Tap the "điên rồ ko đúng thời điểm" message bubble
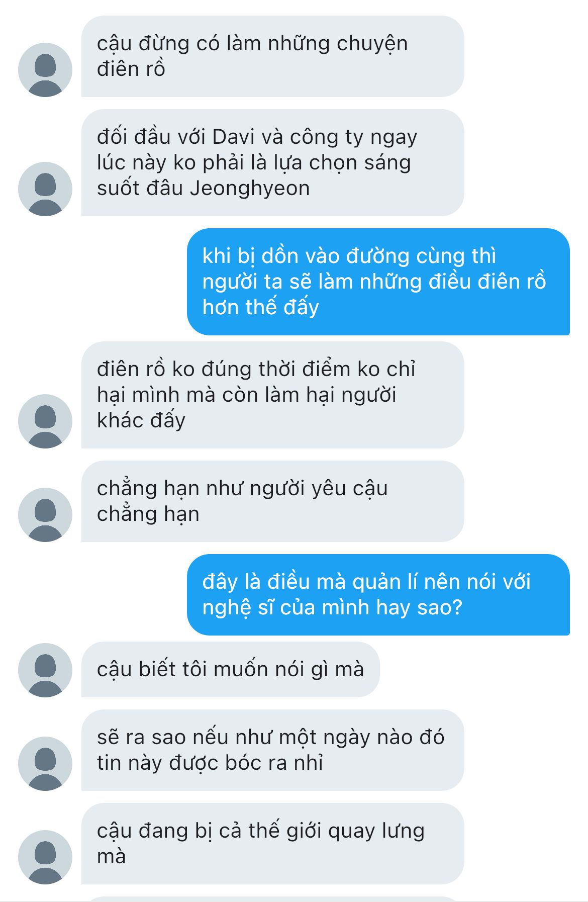The height and width of the screenshot is (902, 588). click(272, 395)
